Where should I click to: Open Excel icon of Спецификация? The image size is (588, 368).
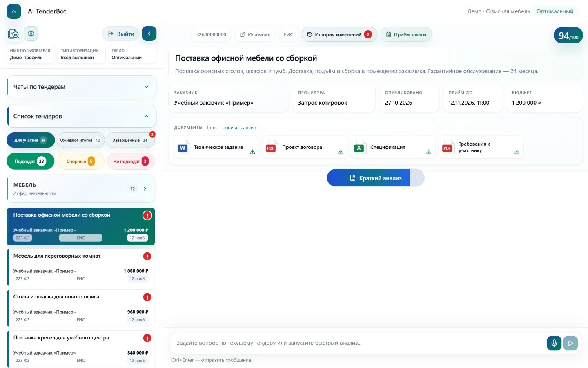[x=359, y=147]
